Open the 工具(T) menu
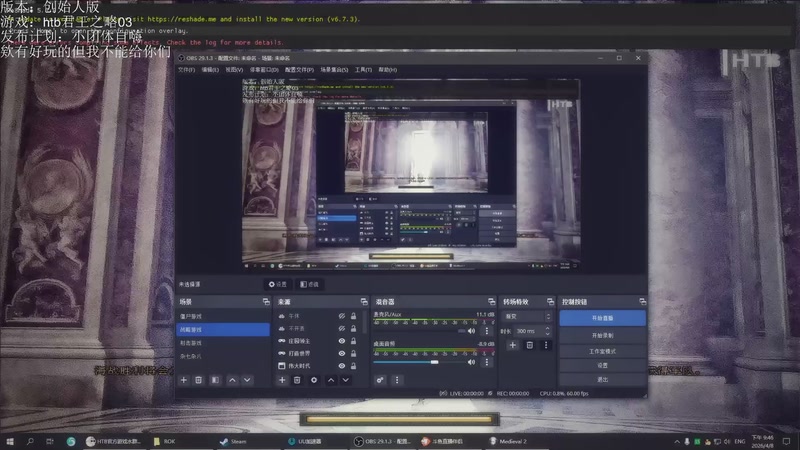The height and width of the screenshot is (450, 800). click(x=363, y=70)
